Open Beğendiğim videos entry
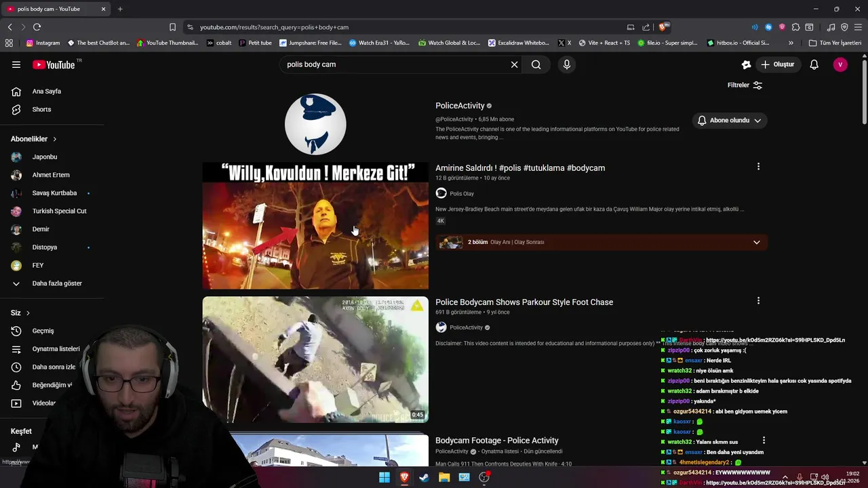The width and height of the screenshot is (868, 488). (52, 385)
